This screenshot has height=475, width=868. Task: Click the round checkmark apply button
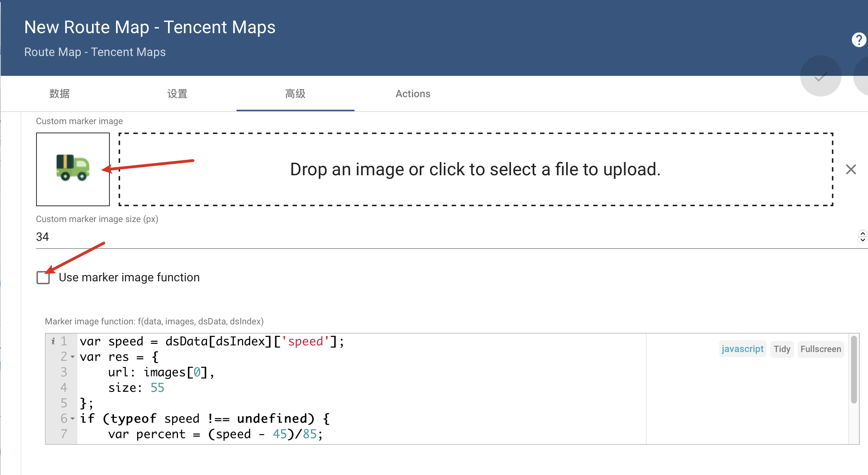click(x=820, y=76)
